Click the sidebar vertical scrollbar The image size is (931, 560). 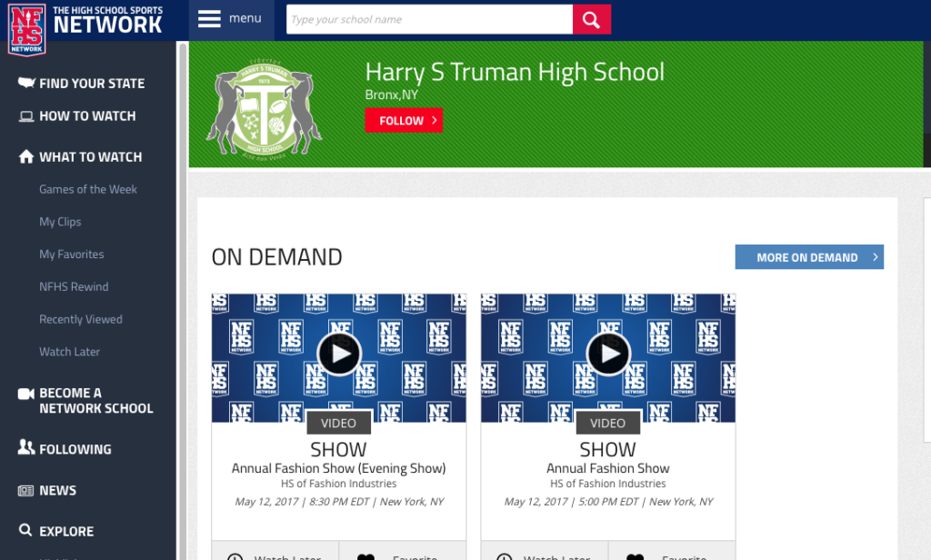click(x=183, y=301)
